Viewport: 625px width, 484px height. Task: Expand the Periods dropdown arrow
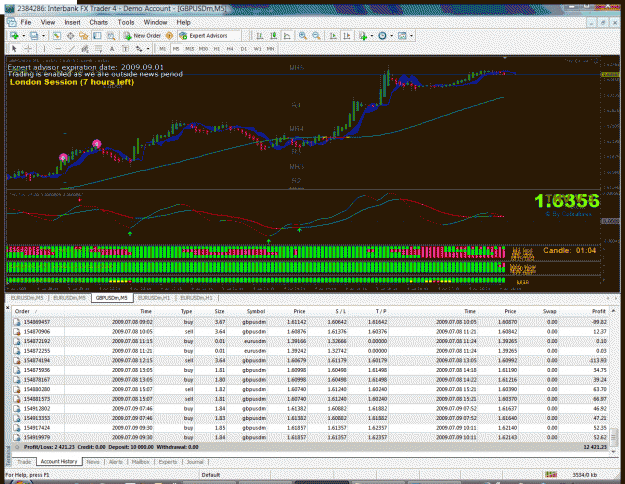391,36
